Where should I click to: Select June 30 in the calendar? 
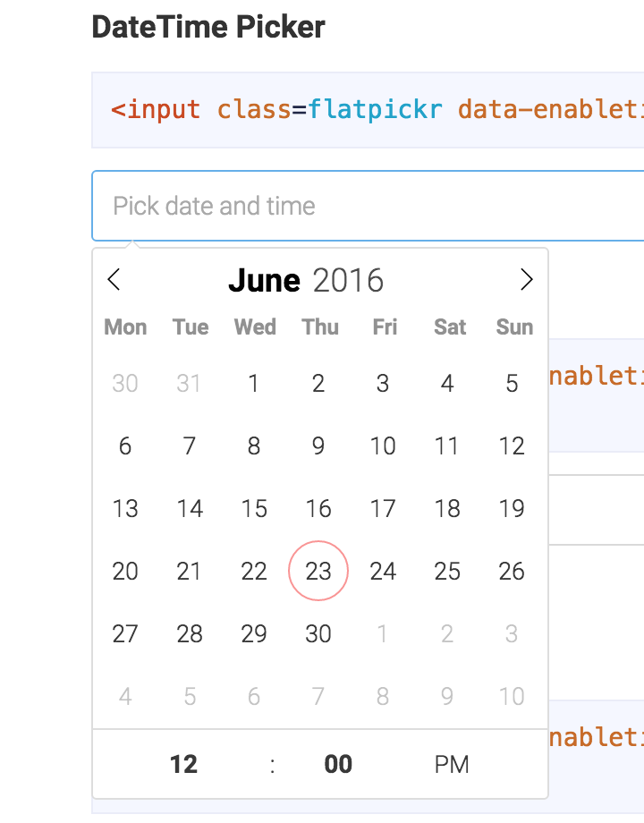[x=318, y=633]
